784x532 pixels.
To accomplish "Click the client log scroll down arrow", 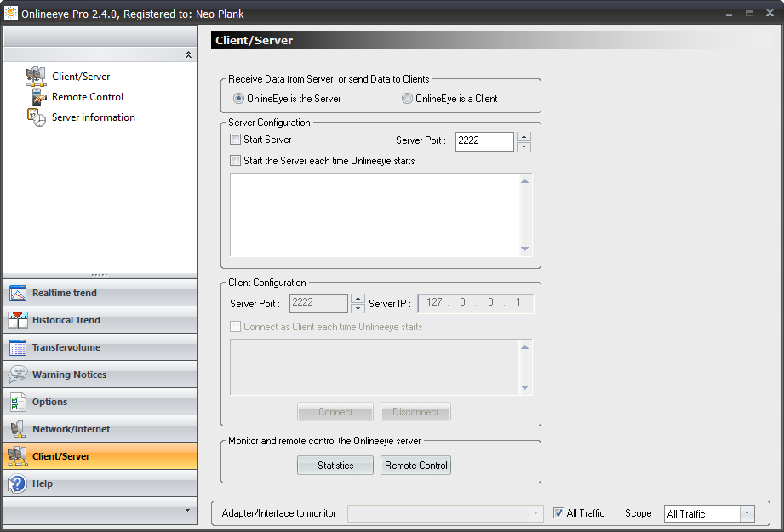I will 524,387.
